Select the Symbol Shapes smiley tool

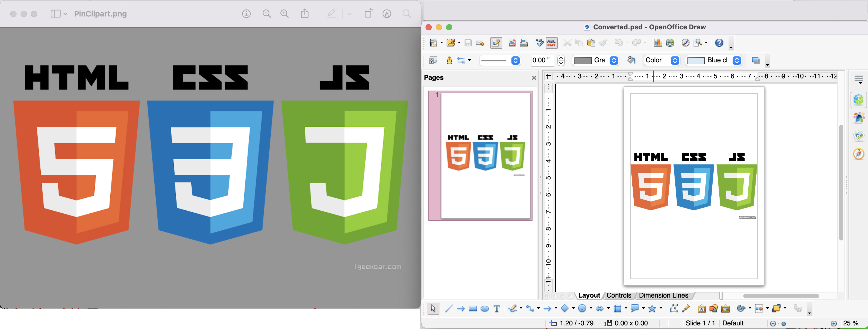point(583,308)
